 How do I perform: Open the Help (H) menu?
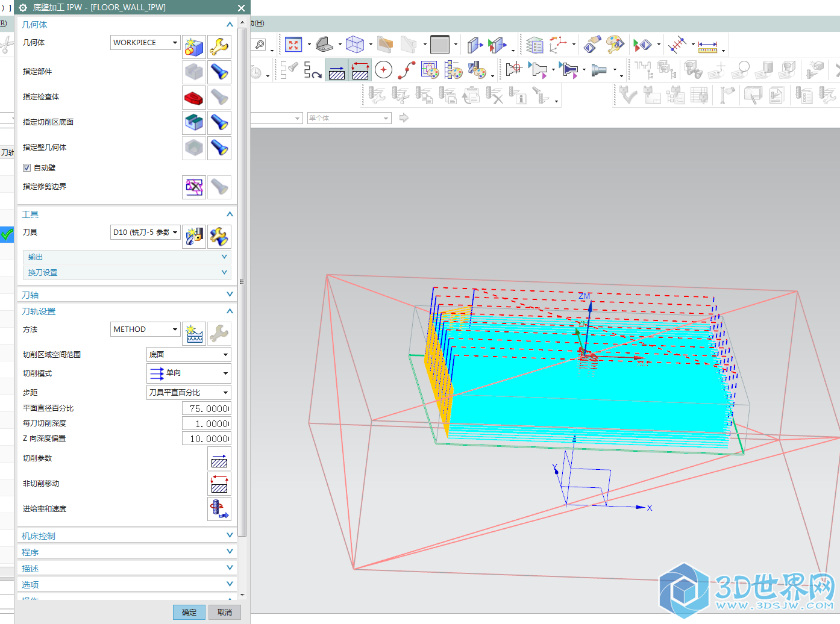coord(257,23)
